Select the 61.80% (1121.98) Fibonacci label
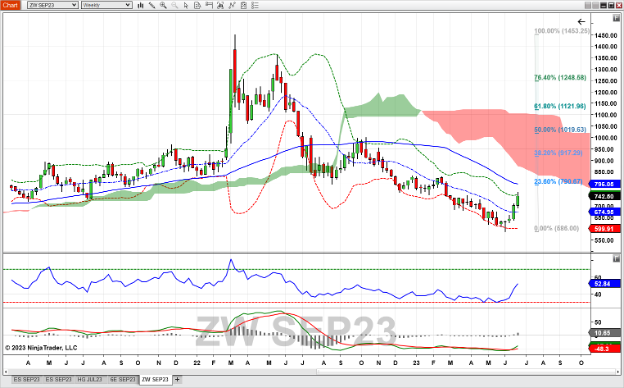624x388 pixels. click(x=560, y=106)
